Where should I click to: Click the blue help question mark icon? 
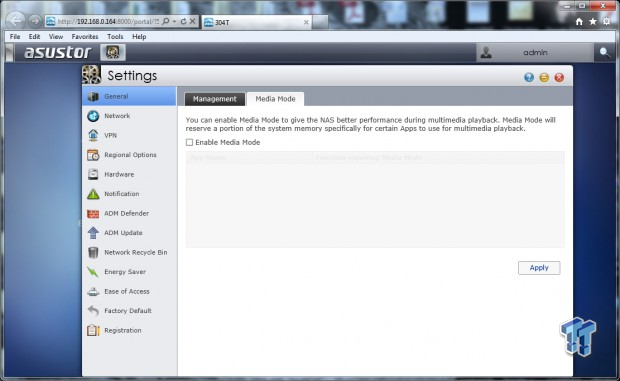[x=529, y=77]
